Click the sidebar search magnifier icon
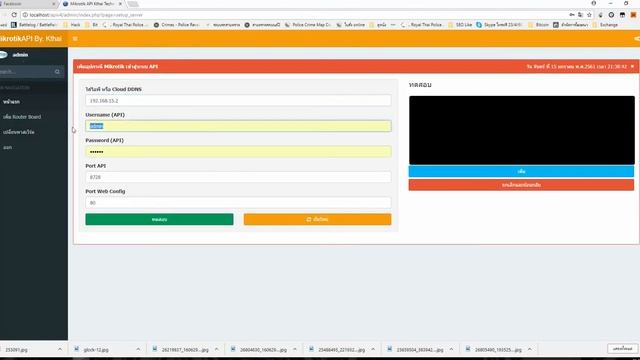Viewport: 640px width, 360px height. coord(57,72)
